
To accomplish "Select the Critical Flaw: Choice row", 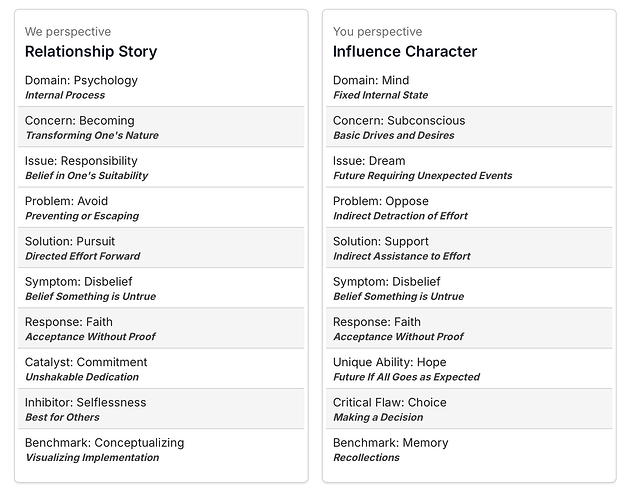I will [x=469, y=409].
